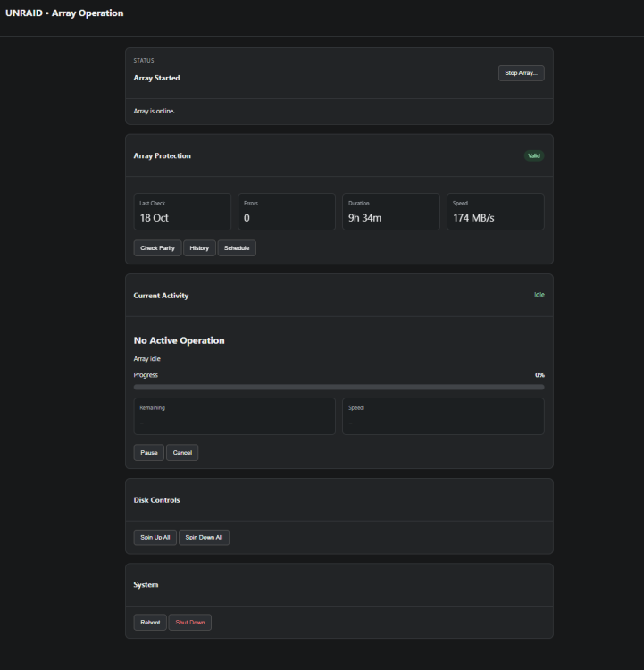
Task: Select the Errors count tile
Action: tap(287, 212)
